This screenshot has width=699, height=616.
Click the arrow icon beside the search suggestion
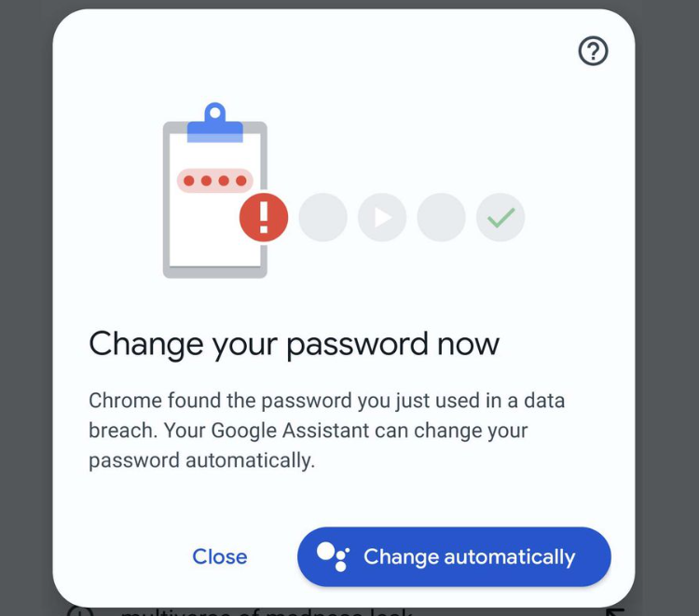point(614,611)
